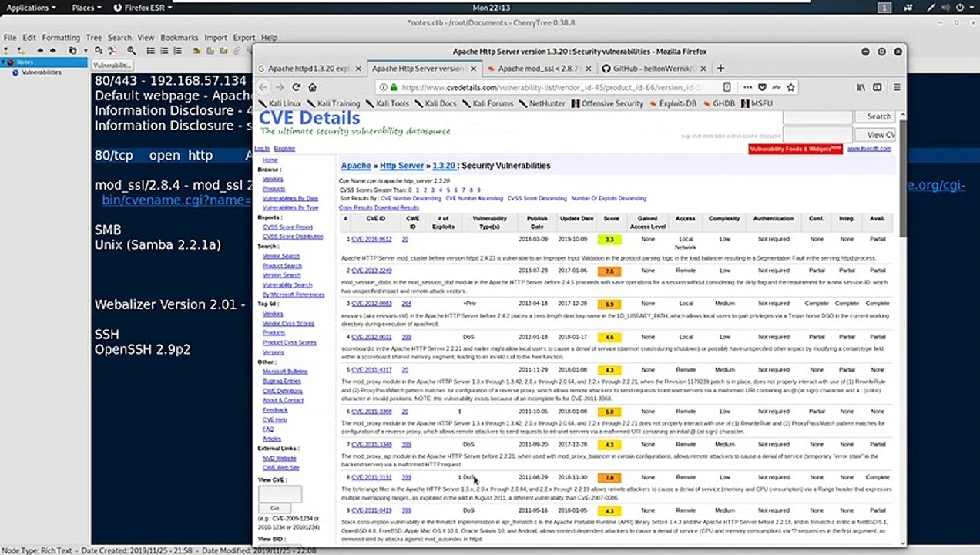The image size is (980, 555).
Task: Open the CherryTree Bookmarks menu
Action: click(179, 37)
